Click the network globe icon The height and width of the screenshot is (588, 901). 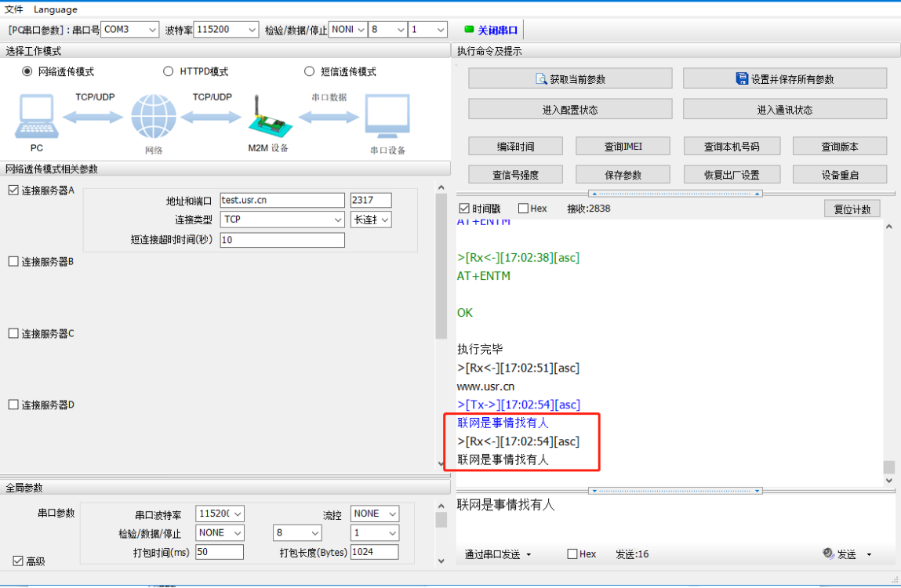click(154, 117)
